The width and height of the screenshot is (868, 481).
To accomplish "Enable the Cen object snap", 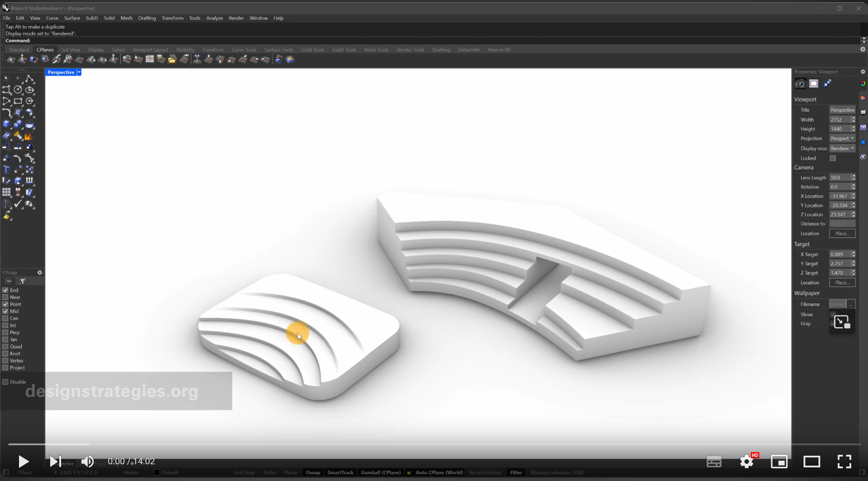I will pos(5,319).
